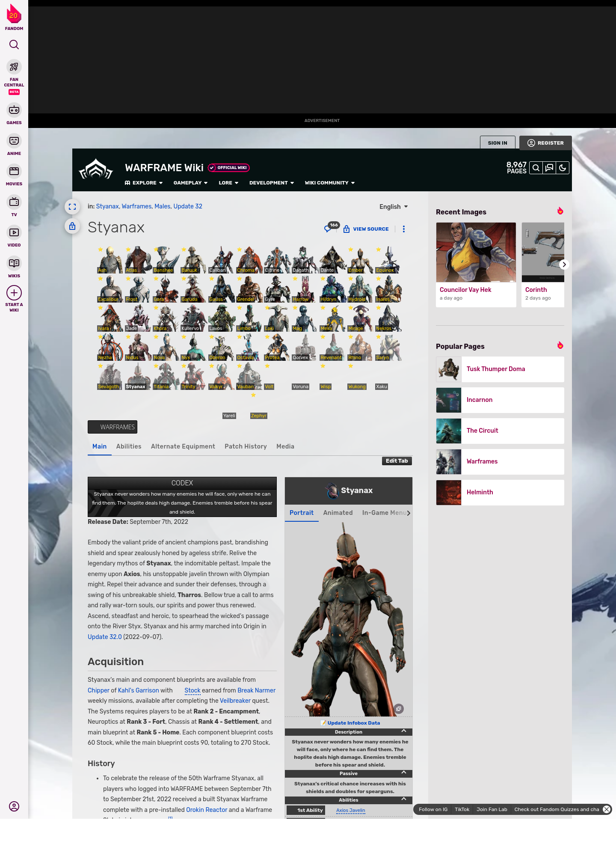The width and height of the screenshot is (616, 856).
Task: Open Fan Central rocket icon
Action: [14, 67]
